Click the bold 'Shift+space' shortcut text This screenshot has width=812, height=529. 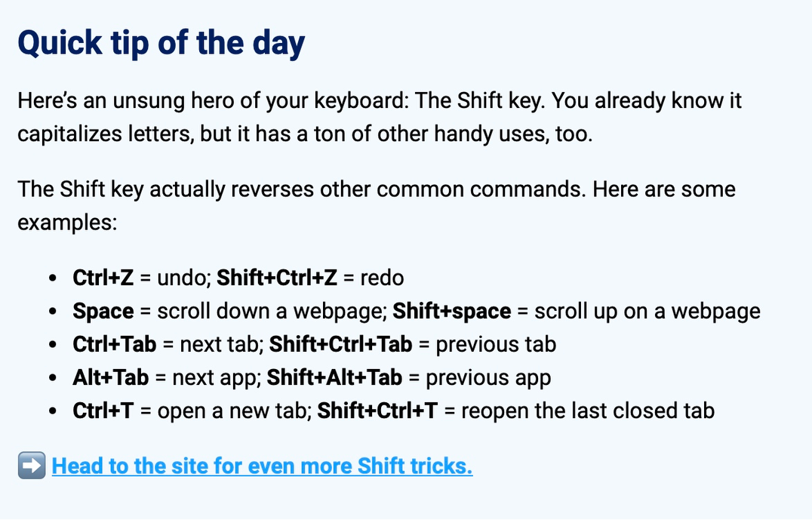[x=451, y=311]
